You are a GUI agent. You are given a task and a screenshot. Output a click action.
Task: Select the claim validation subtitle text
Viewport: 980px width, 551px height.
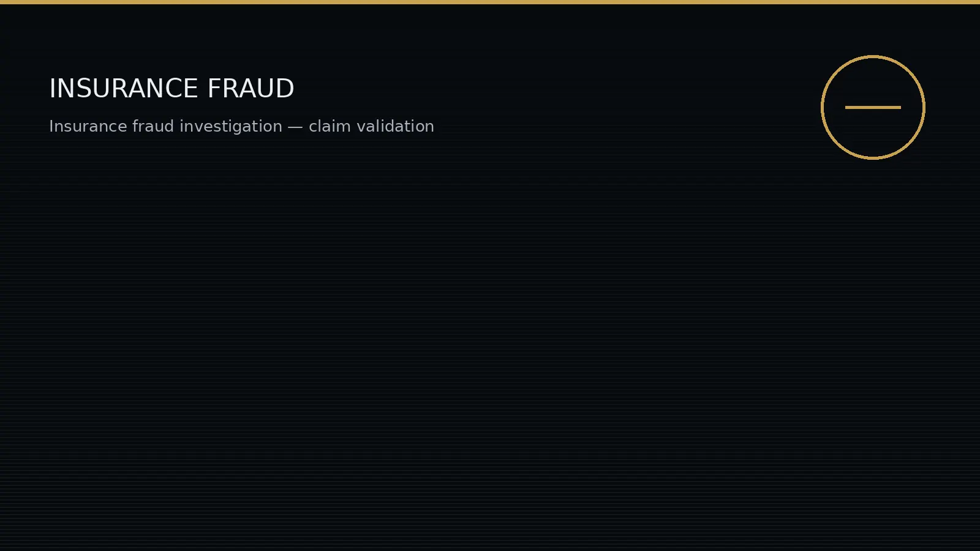click(x=241, y=126)
